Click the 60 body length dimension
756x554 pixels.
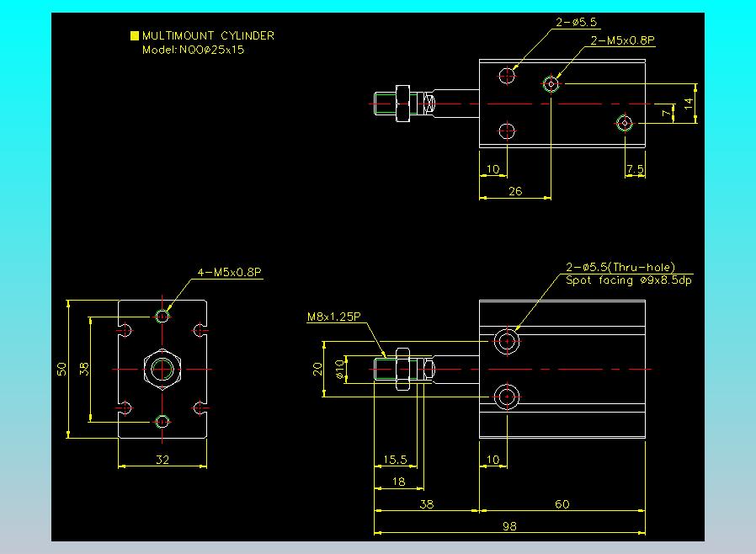(562, 504)
